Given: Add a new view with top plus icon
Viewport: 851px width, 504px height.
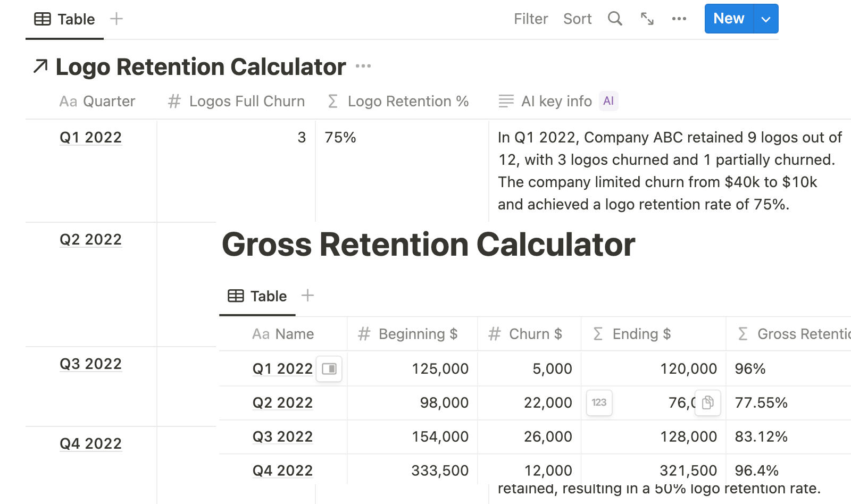Looking at the screenshot, I should 116,19.
